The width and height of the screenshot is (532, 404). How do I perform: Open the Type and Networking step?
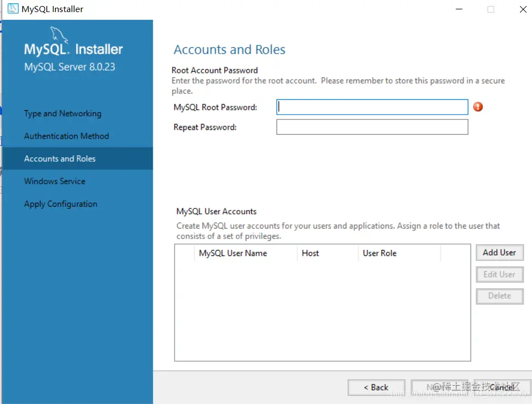(x=63, y=113)
